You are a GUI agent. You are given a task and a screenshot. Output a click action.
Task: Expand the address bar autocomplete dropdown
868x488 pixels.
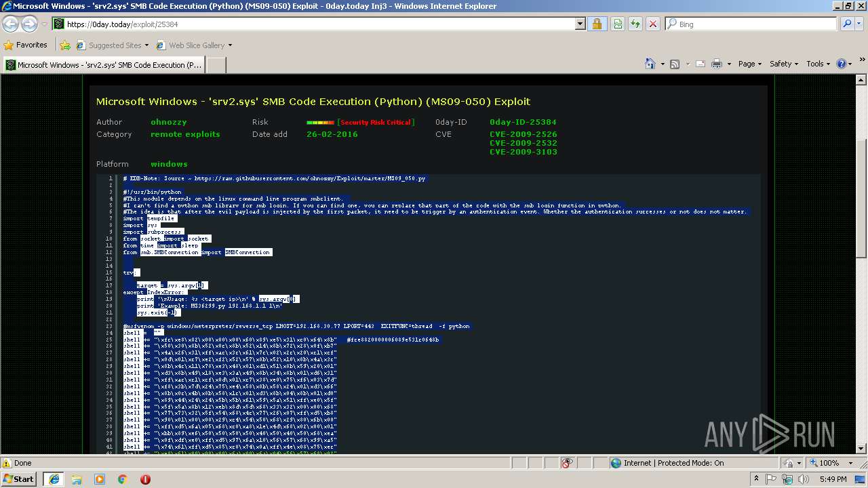[580, 24]
